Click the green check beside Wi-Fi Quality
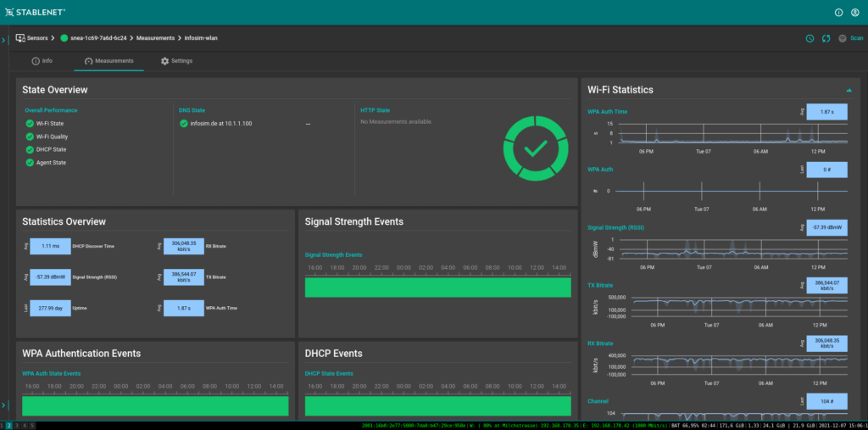 [x=30, y=137]
